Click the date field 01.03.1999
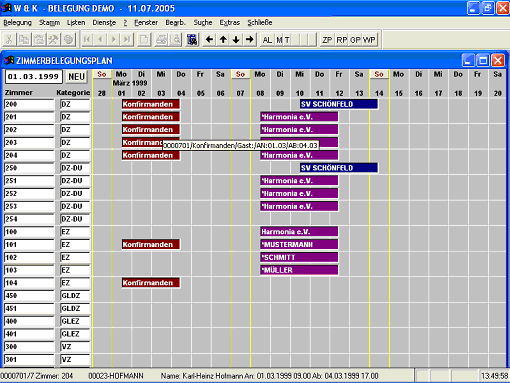This screenshot has width=510, height=383. click(x=33, y=77)
